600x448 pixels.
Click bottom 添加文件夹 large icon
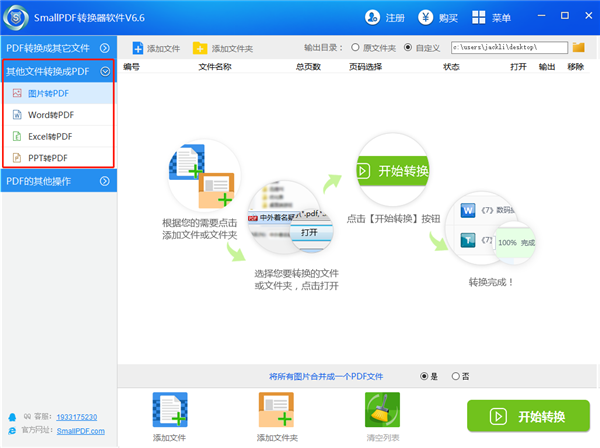pyautogui.click(x=276, y=410)
